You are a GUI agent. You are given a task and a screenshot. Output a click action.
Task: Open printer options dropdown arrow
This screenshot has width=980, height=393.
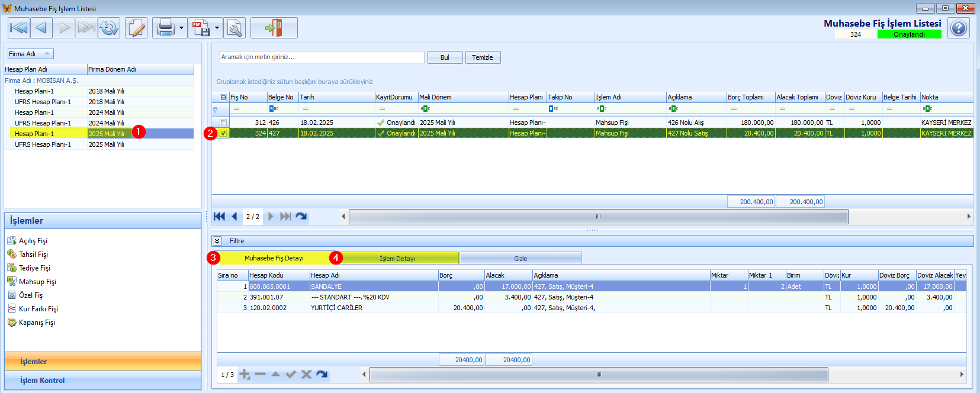pyautogui.click(x=181, y=28)
